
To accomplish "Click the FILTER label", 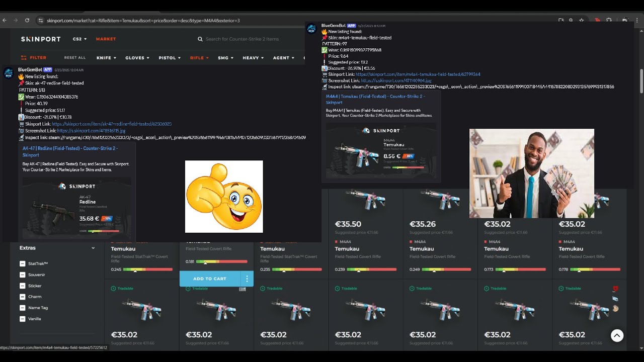I will tap(38, 58).
